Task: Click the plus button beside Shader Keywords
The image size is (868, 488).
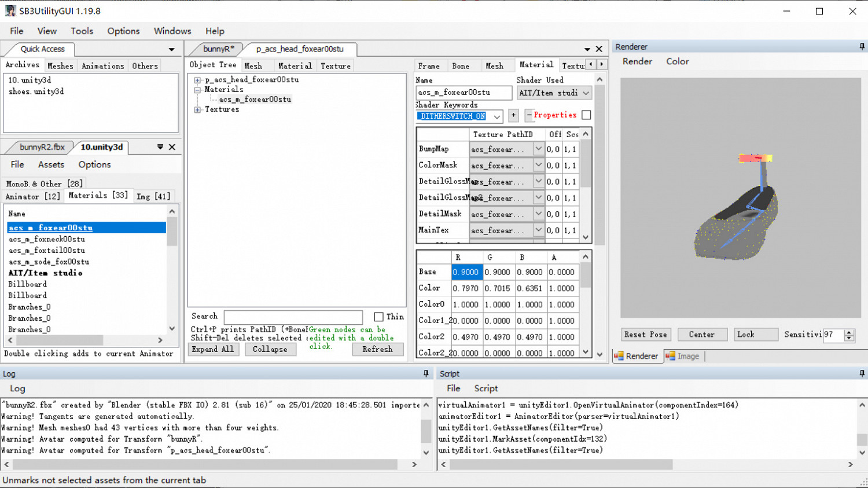Action: click(x=513, y=115)
